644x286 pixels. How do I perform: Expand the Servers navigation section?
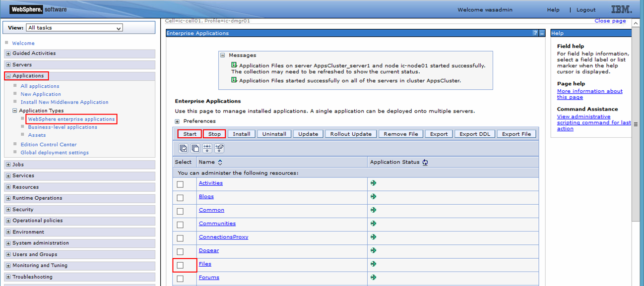(x=8, y=65)
